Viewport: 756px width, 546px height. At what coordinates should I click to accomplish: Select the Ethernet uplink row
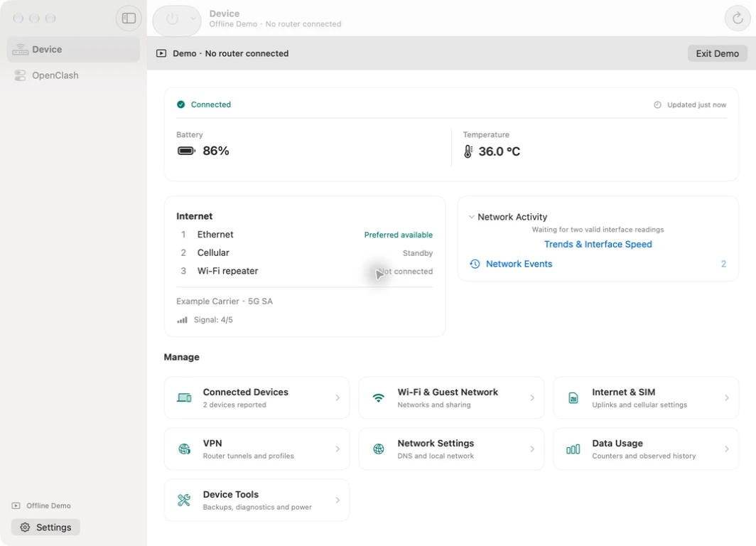click(305, 235)
